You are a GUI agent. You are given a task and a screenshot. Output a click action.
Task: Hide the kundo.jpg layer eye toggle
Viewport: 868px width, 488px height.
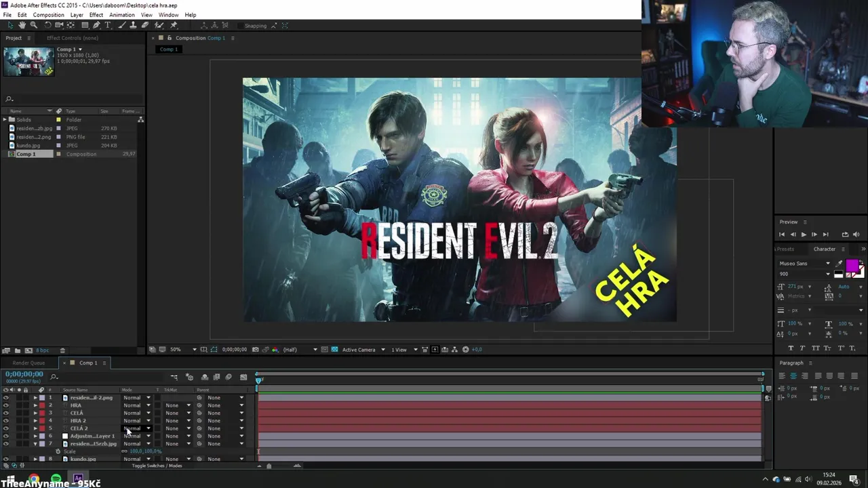(x=6, y=459)
